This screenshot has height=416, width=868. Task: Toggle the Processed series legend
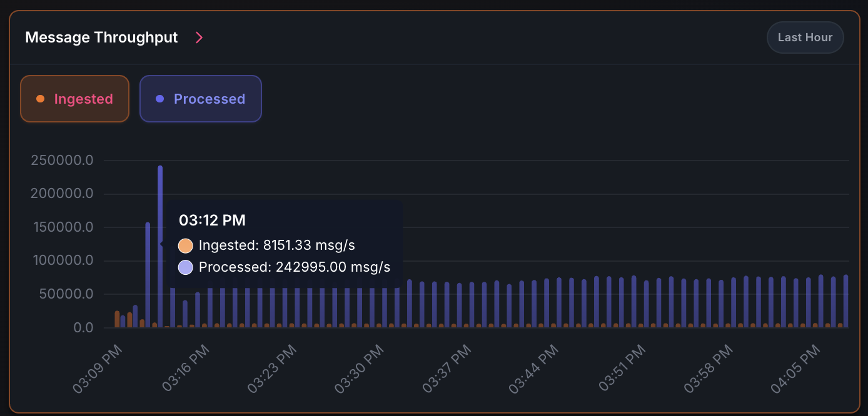[201, 99]
